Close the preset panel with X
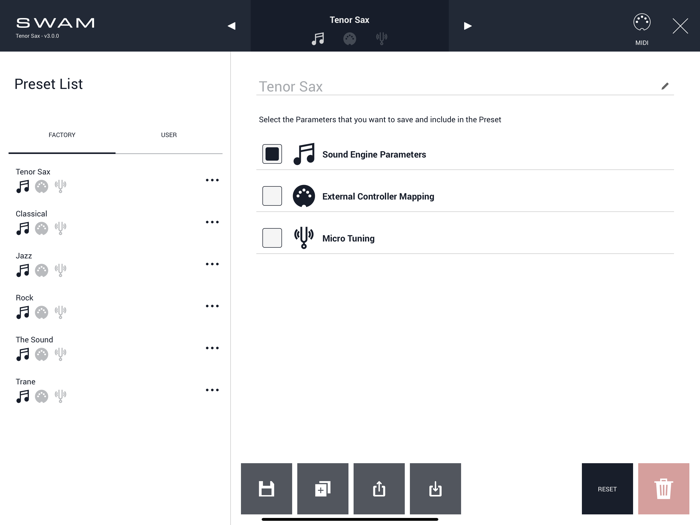The width and height of the screenshot is (700, 525). (x=680, y=26)
